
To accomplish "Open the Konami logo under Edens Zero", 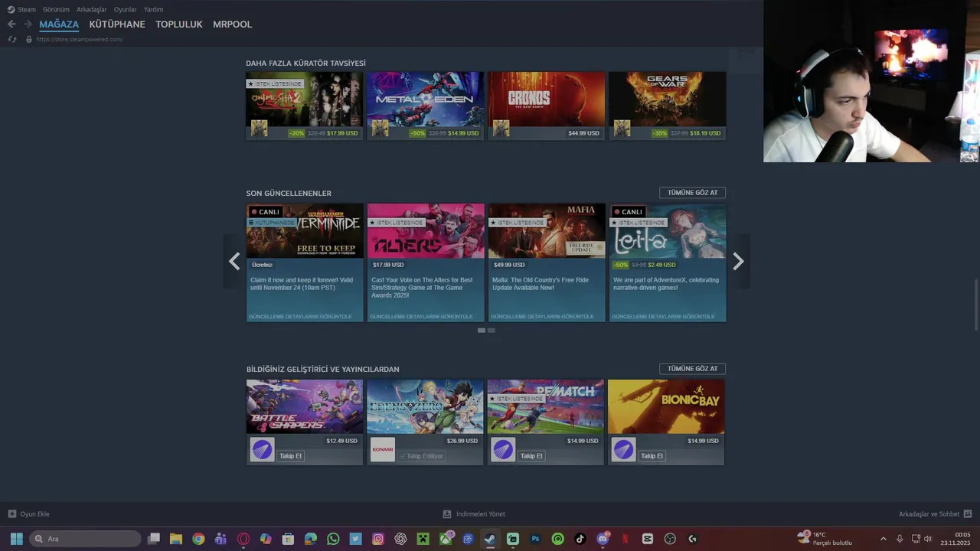I will coord(383,450).
